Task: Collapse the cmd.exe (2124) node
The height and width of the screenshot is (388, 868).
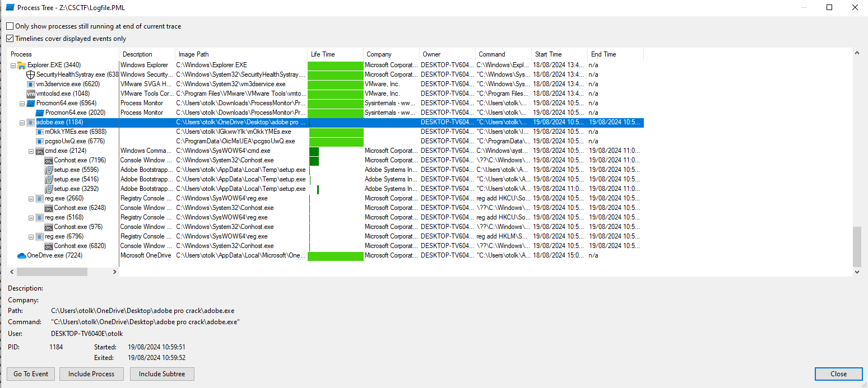Action: (31, 151)
